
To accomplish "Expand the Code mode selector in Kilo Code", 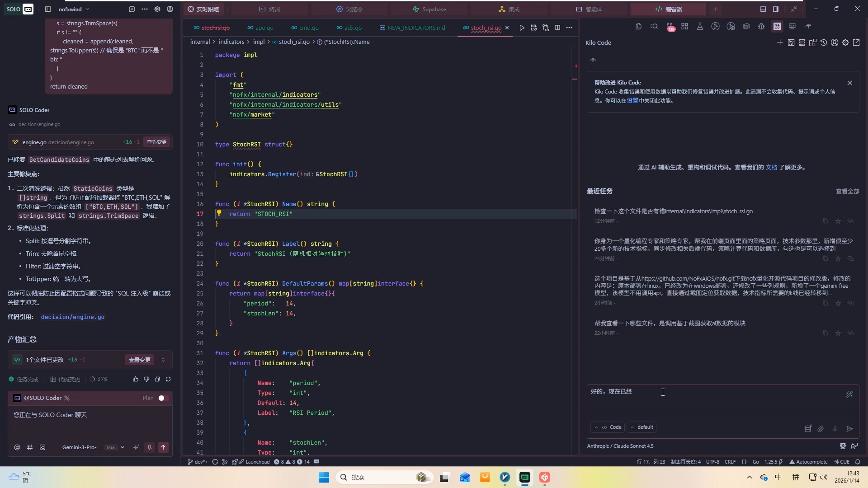I will pyautogui.click(x=608, y=427).
